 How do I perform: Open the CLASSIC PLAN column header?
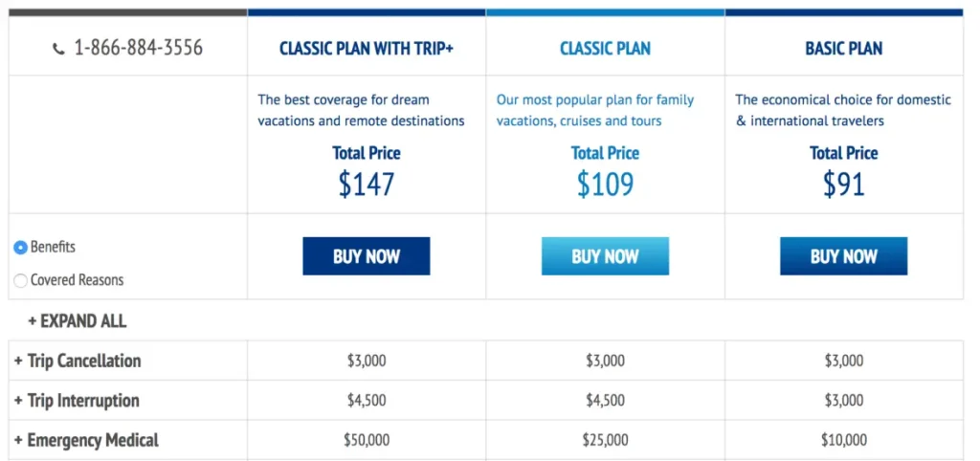pos(605,48)
